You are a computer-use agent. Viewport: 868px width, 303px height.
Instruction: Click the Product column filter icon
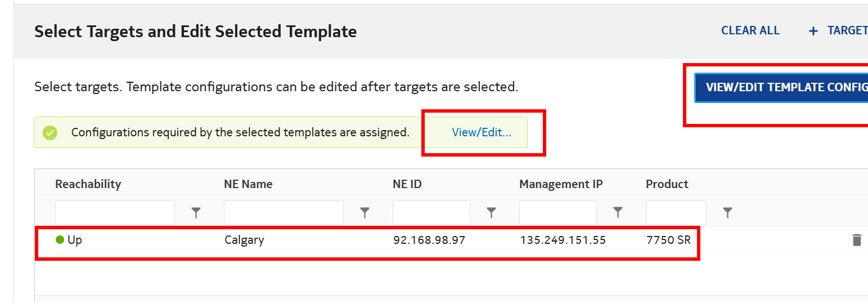pos(727,213)
